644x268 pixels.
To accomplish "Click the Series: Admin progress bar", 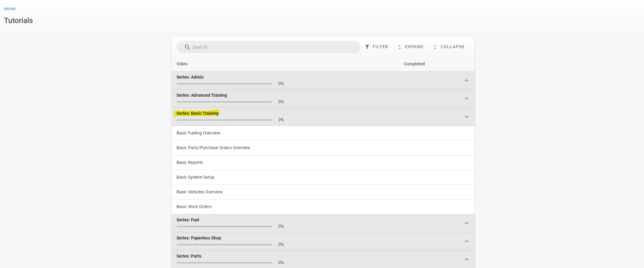I will (224, 84).
